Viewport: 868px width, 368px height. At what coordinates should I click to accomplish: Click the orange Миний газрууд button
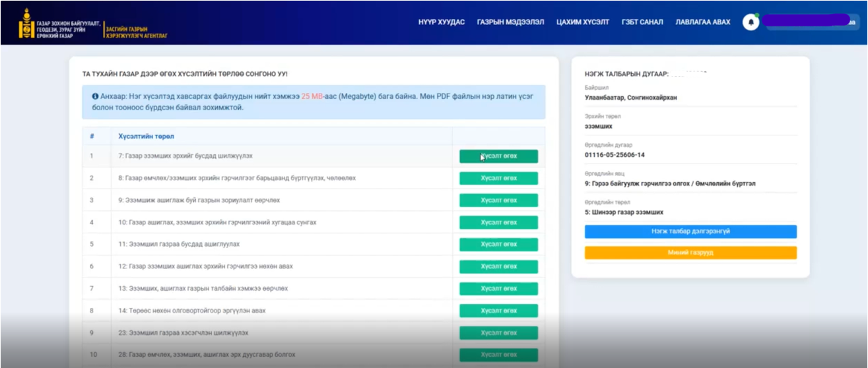690,253
